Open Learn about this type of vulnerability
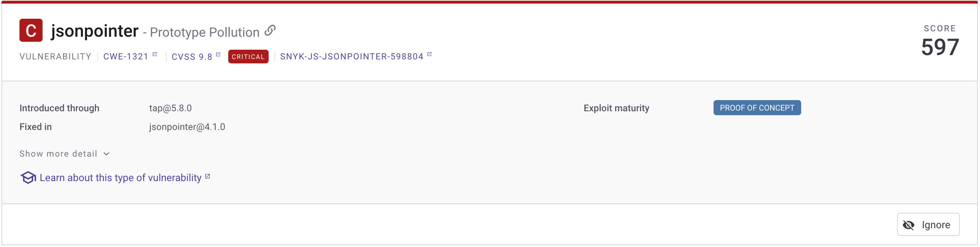The width and height of the screenshot is (980, 247). (x=120, y=178)
